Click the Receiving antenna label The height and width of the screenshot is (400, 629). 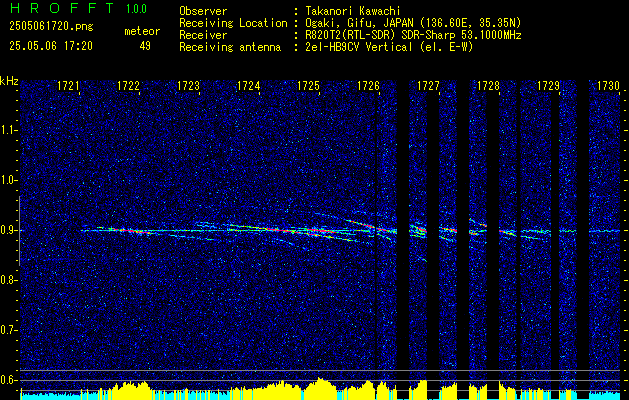[x=230, y=47]
